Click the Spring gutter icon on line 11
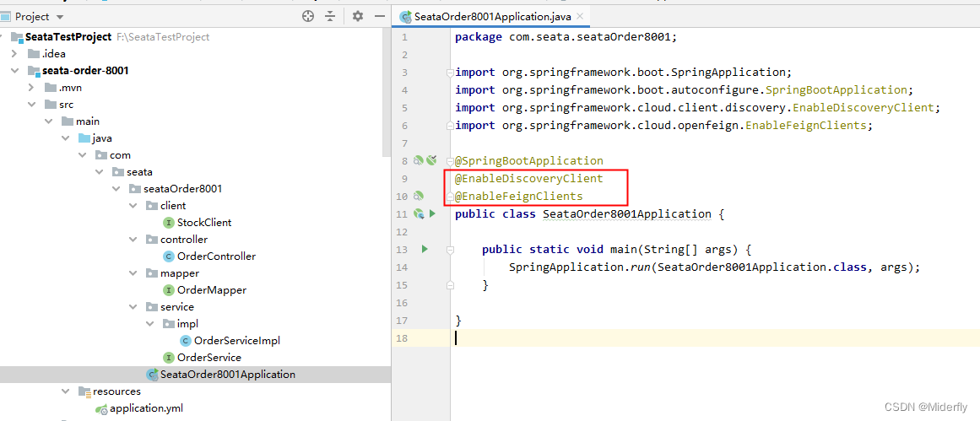The height and width of the screenshot is (421, 980). pyautogui.click(x=419, y=214)
